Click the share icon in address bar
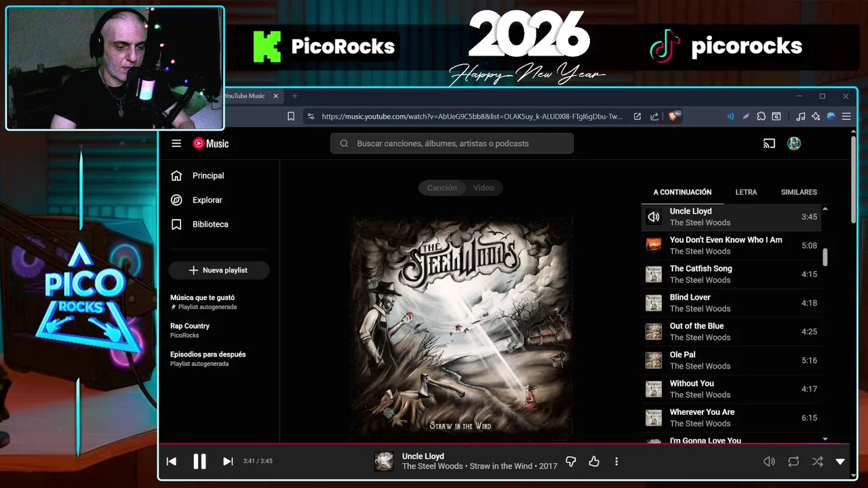The image size is (868, 488). (x=654, y=117)
